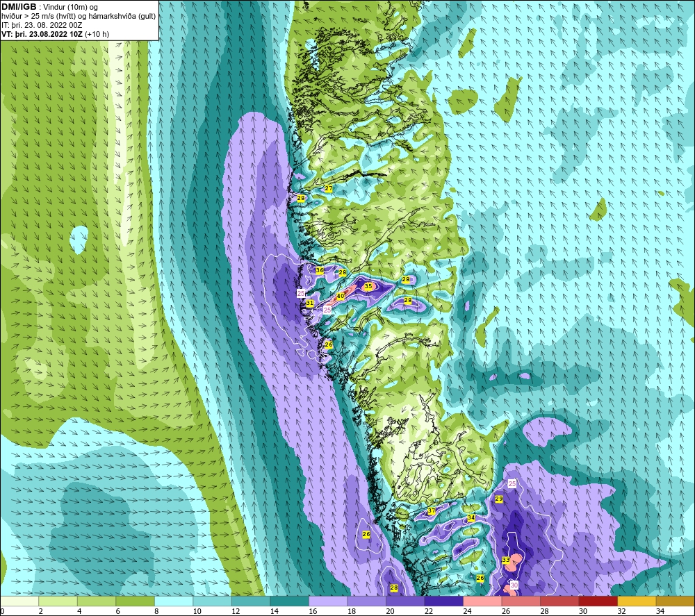Viewport: 695px width, 616px height.
Task: Select the olive green 6–8 legend swatch
Action: [x=136, y=601]
